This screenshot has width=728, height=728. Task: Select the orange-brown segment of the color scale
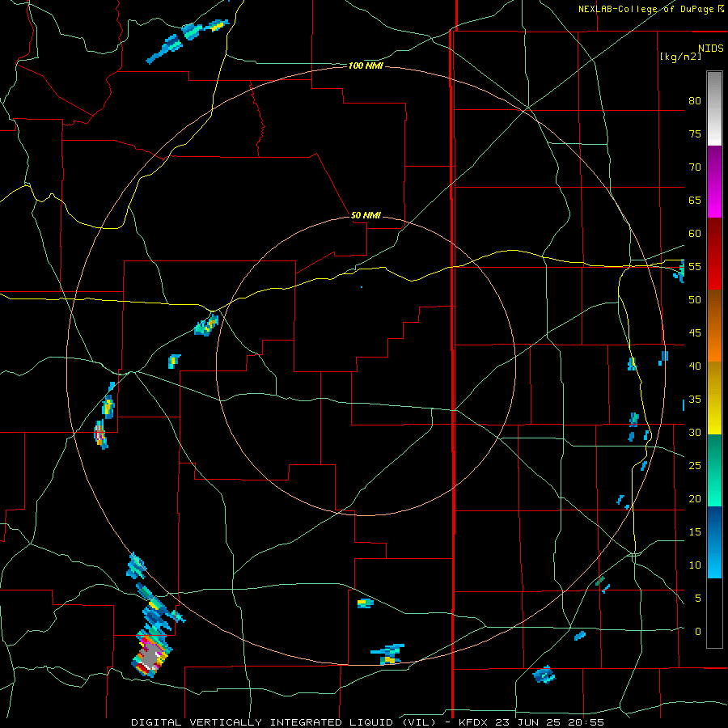(714, 325)
